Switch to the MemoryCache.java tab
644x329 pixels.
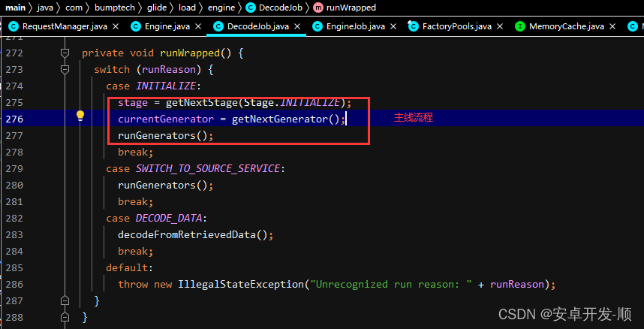tap(566, 26)
